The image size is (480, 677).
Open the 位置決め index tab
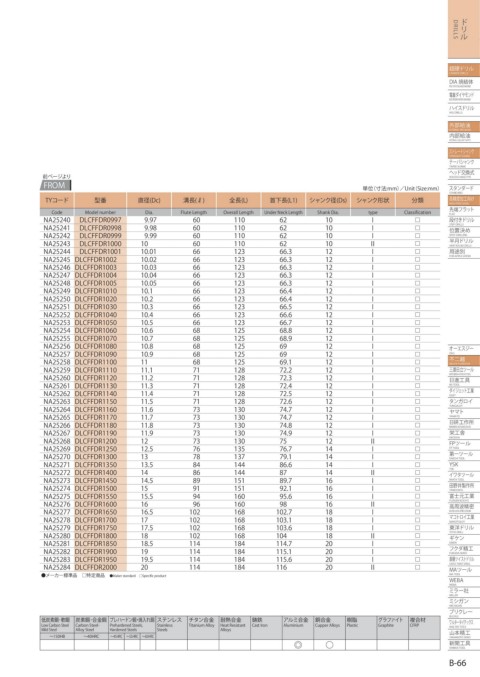click(464, 231)
